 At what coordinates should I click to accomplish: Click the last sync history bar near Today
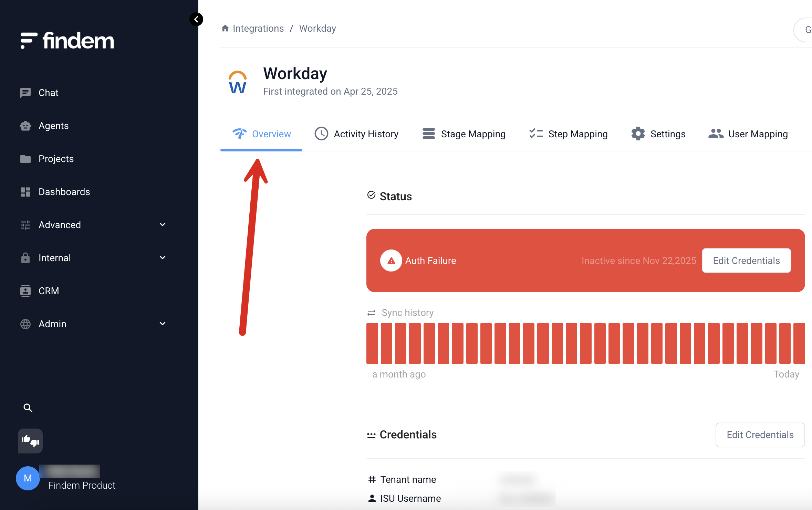pyautogui.click(x=799, y=343)
